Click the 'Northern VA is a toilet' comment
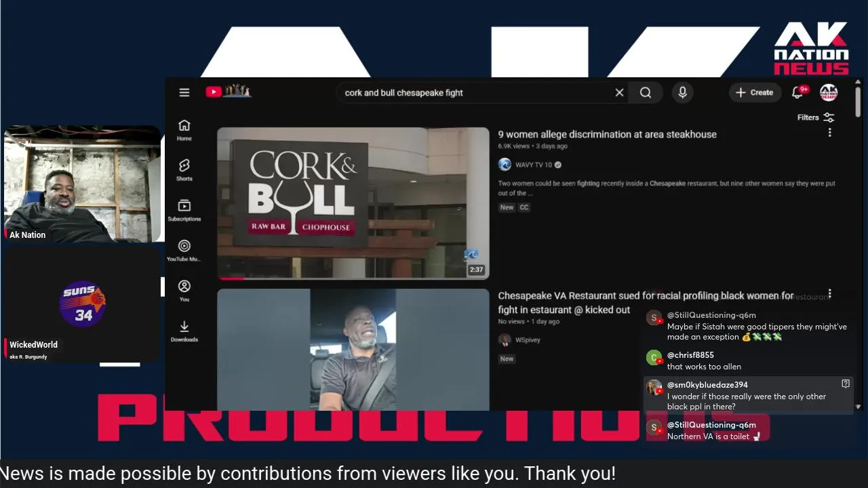868x488 pixels. tap(708, 430)
